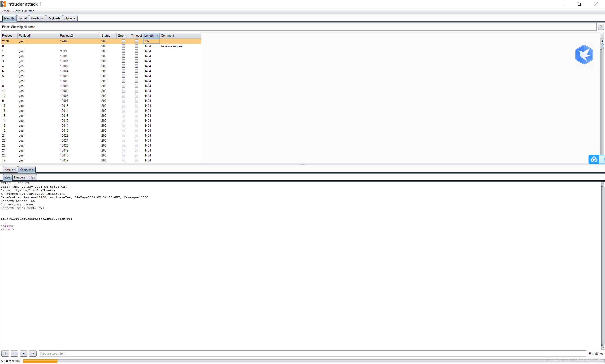The height and width of the screenshot is (364, 605).
Task: Sort by the Error column header
Action: tap(123, 35)
